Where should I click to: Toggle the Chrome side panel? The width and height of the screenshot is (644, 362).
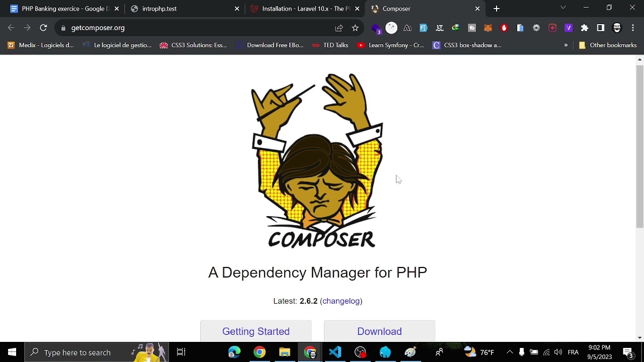[x=601, y=28]
